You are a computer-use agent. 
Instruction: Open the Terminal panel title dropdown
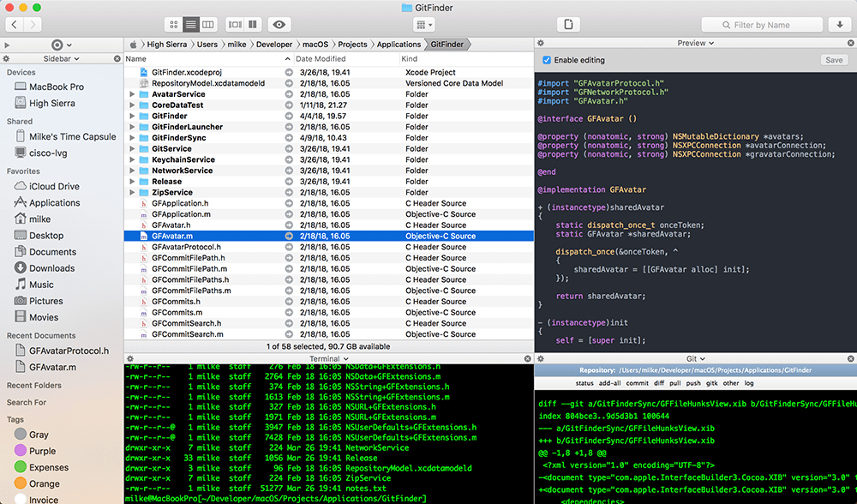tap(328, 358)
